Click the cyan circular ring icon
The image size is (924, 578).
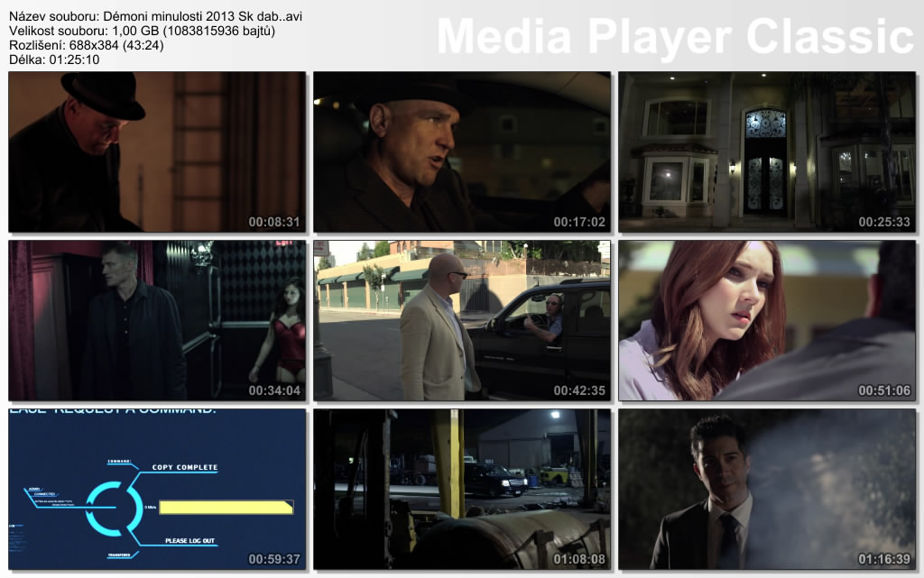tap(112, 508)
